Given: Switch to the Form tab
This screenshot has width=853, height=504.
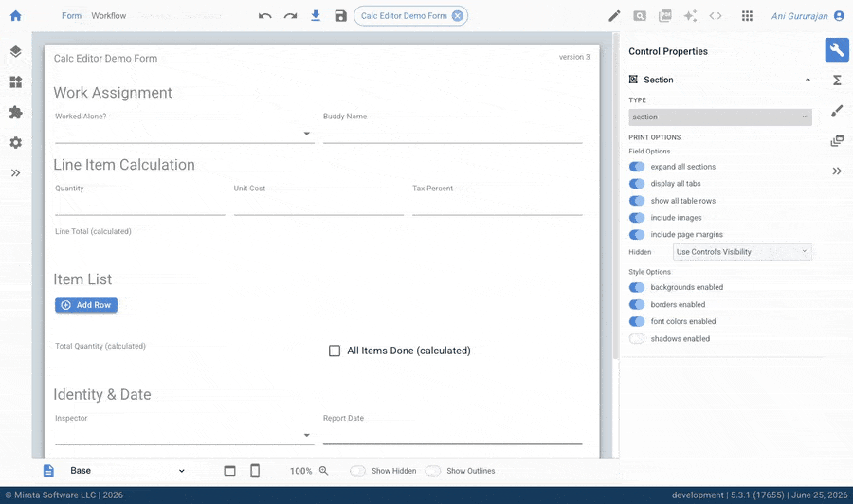Looking at the screenshot, I should (x=71, y=16).
